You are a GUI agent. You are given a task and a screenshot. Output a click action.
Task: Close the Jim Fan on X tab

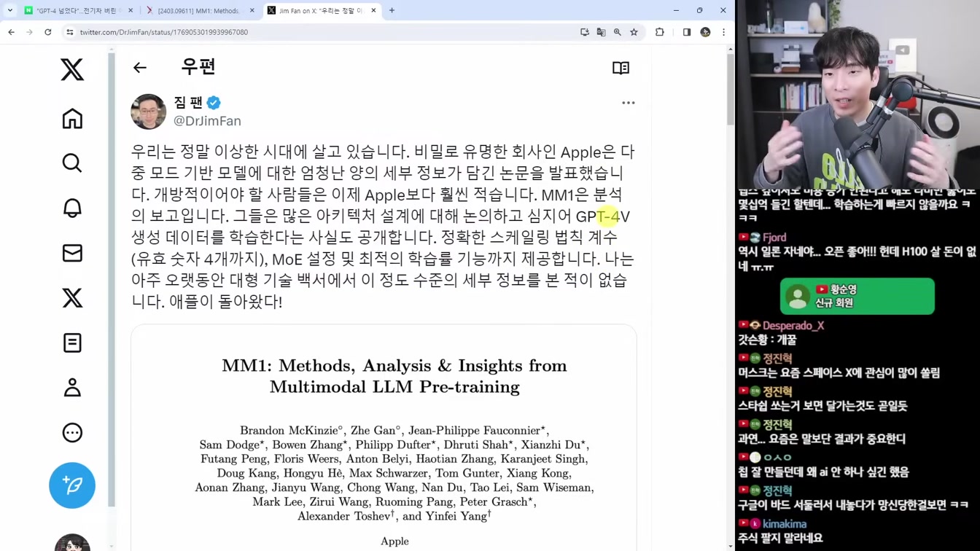point(373,10)
